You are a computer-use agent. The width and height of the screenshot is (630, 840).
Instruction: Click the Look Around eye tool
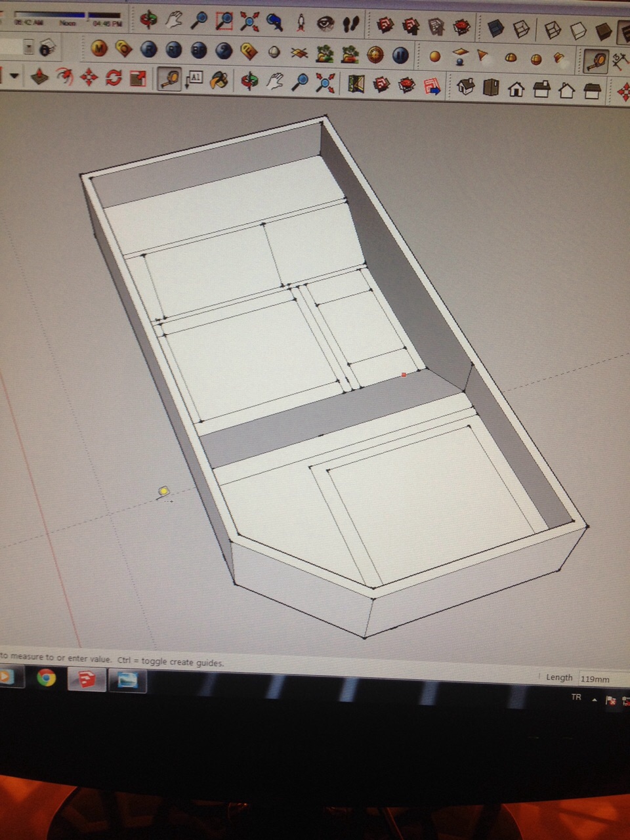click(325, 24)
